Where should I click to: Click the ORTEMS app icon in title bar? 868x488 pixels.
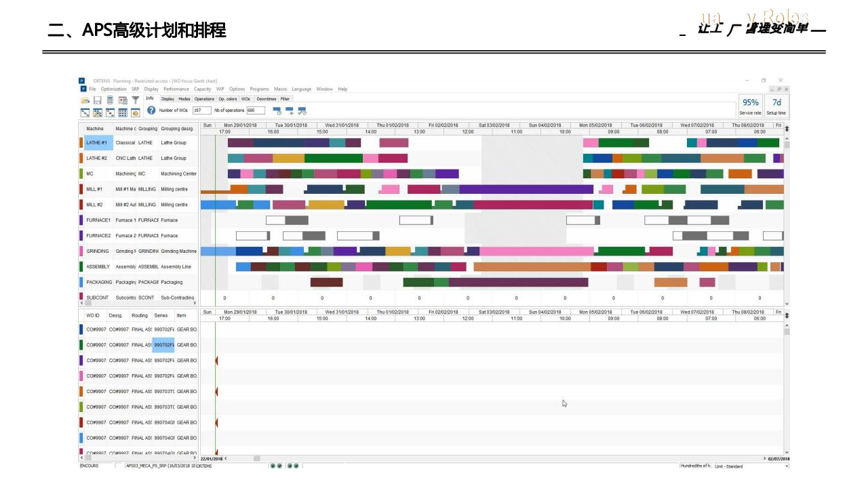pos(82,81)
